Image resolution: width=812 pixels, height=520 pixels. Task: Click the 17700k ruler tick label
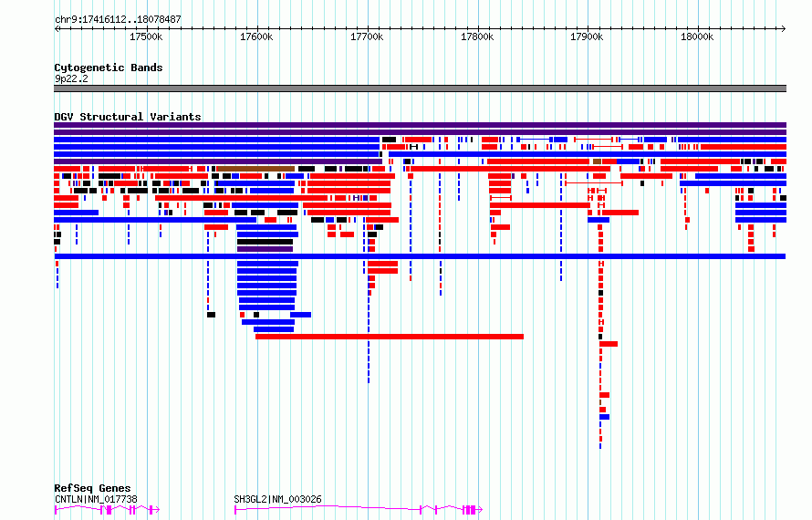click(367, 36)
